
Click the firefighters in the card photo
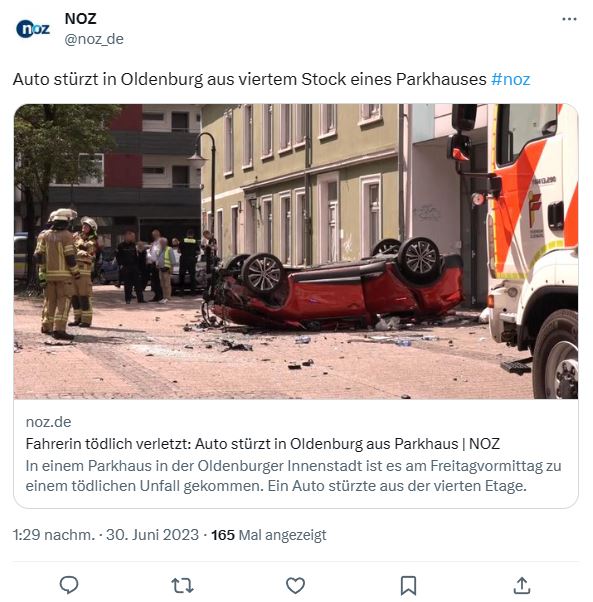click(66, 273)
